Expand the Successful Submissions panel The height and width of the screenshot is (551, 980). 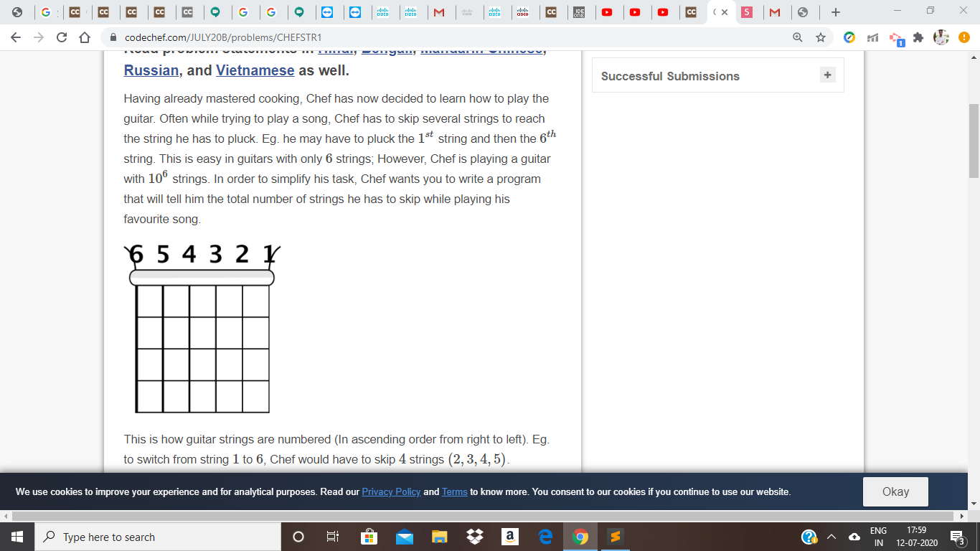828,75
